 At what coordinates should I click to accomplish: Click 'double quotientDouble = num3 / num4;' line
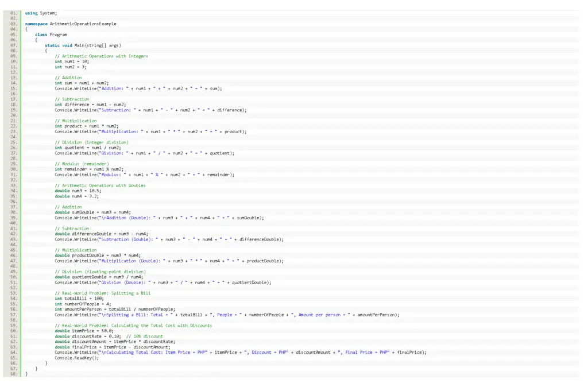coord(99,277)
